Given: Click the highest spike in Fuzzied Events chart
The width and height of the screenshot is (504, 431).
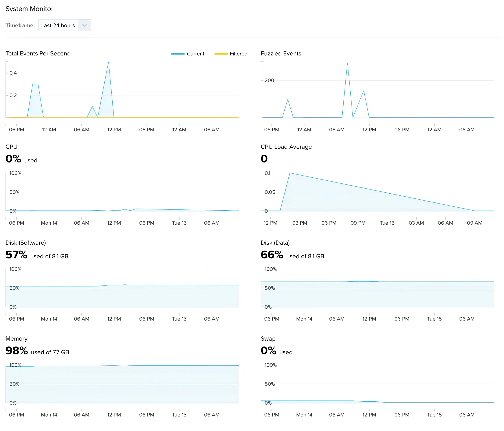Looking at the screenshot, I should click(x=347, y=63).
